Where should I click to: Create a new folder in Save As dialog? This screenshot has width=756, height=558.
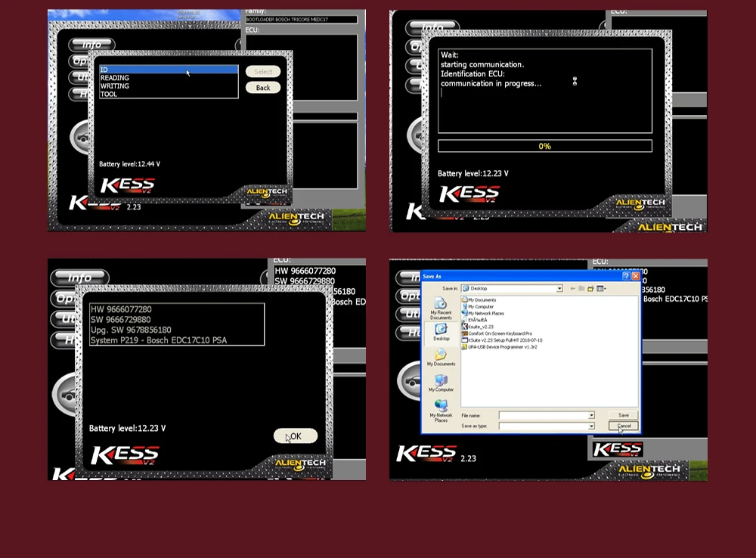pos(590,288)
